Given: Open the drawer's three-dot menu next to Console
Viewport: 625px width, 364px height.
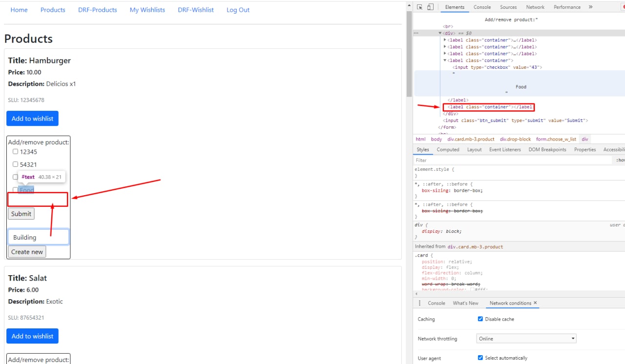Looking at the screenshot, I should [419, 303].
